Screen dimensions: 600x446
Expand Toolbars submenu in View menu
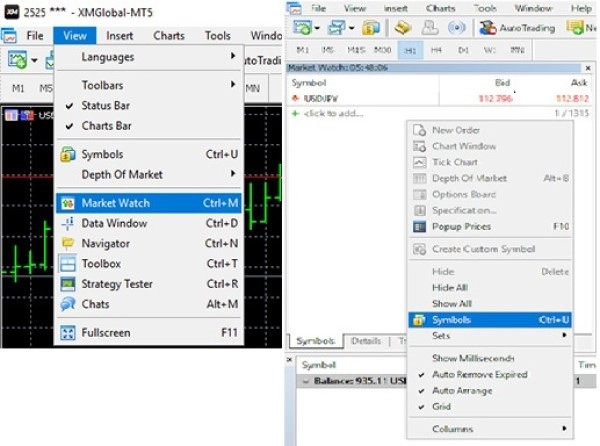[149, 85]
